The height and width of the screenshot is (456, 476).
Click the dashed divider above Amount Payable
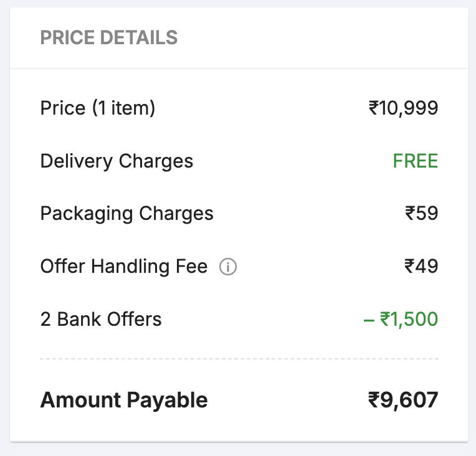(x=239, y=359)
